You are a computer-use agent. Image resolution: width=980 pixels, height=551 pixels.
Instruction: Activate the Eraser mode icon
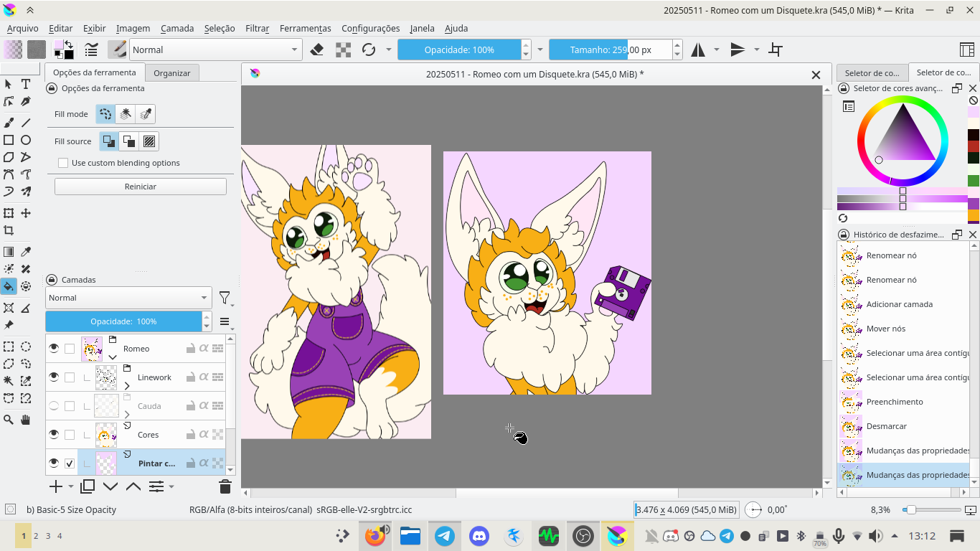click(x=317, y=50)
